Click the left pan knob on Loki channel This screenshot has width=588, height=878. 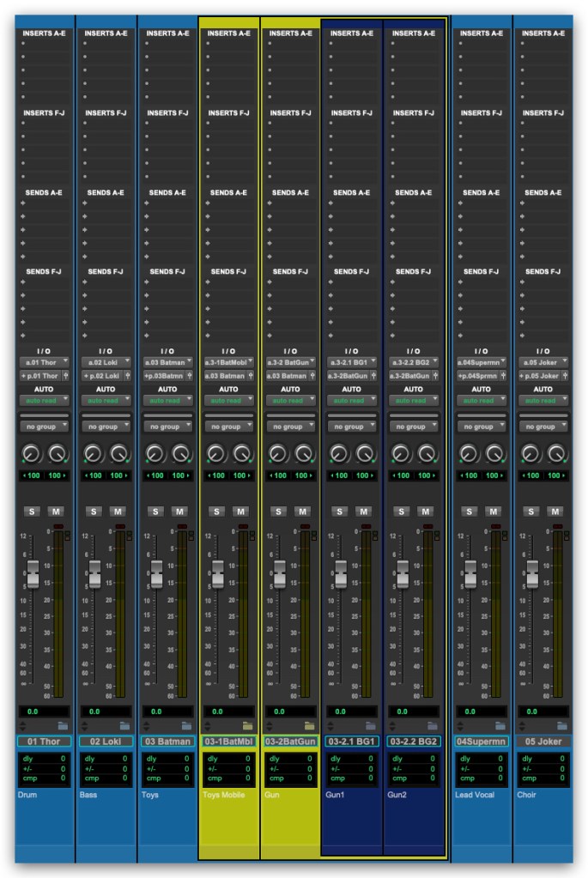click(x=93, y=454)
